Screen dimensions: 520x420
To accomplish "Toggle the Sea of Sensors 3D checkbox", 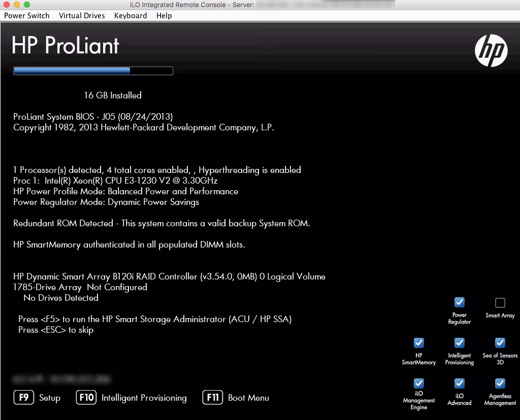I will pyautogui.click(x=500, y=343).
